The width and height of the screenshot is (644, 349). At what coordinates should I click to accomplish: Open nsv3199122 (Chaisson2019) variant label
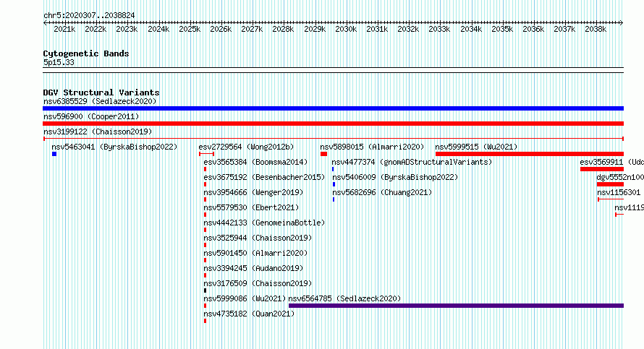(x=98, y=132)
